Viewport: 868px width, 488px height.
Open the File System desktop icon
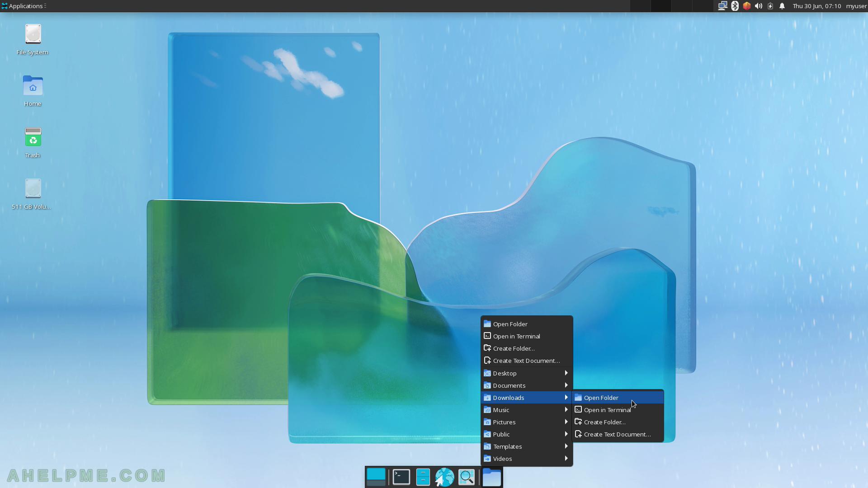pos(33,40)
